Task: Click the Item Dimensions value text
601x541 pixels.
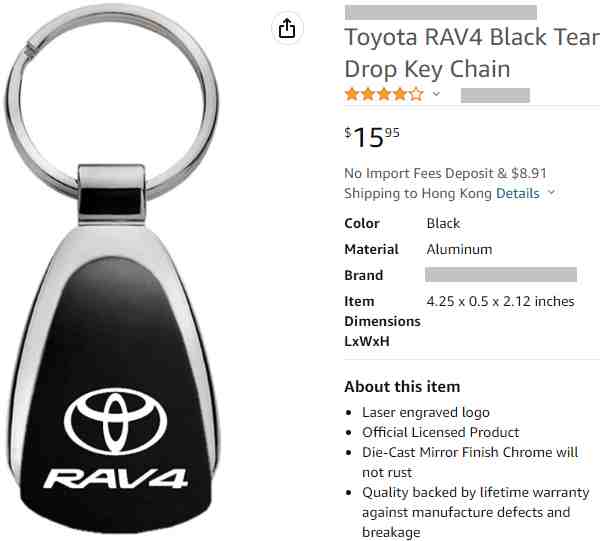Action: click(501, 301)
